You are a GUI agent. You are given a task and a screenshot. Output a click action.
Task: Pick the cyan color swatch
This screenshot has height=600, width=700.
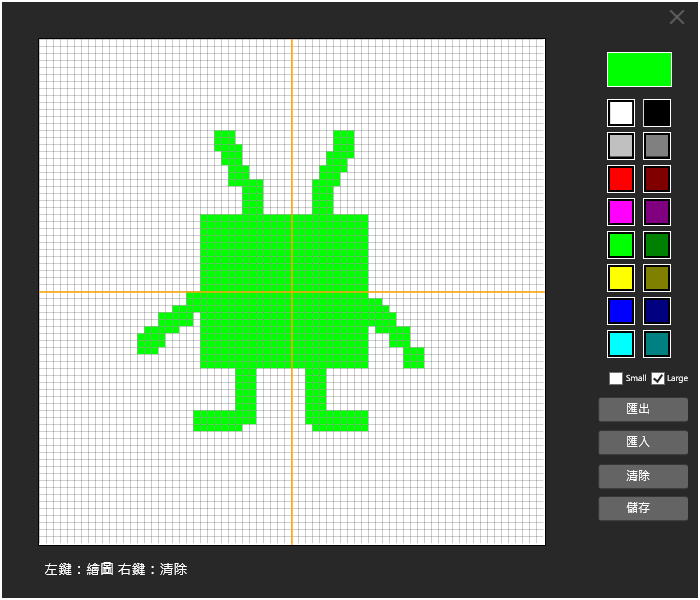tap(621, 344)
